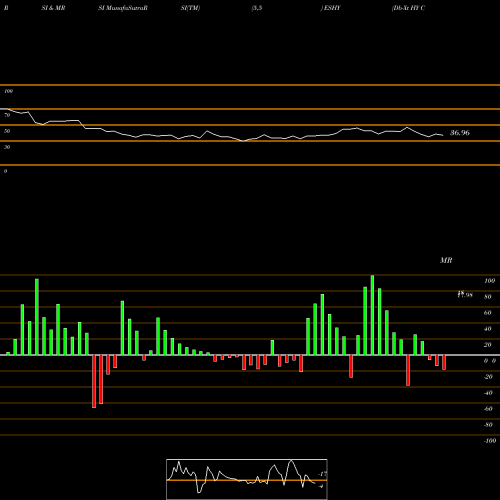Click the MR axis label -100

[x=490, y=441]
